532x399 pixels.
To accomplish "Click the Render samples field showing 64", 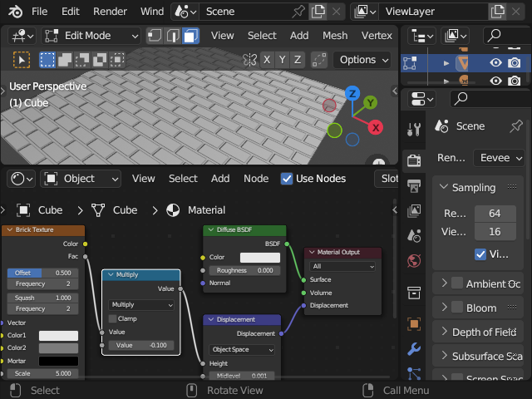I will pos(495,214).
